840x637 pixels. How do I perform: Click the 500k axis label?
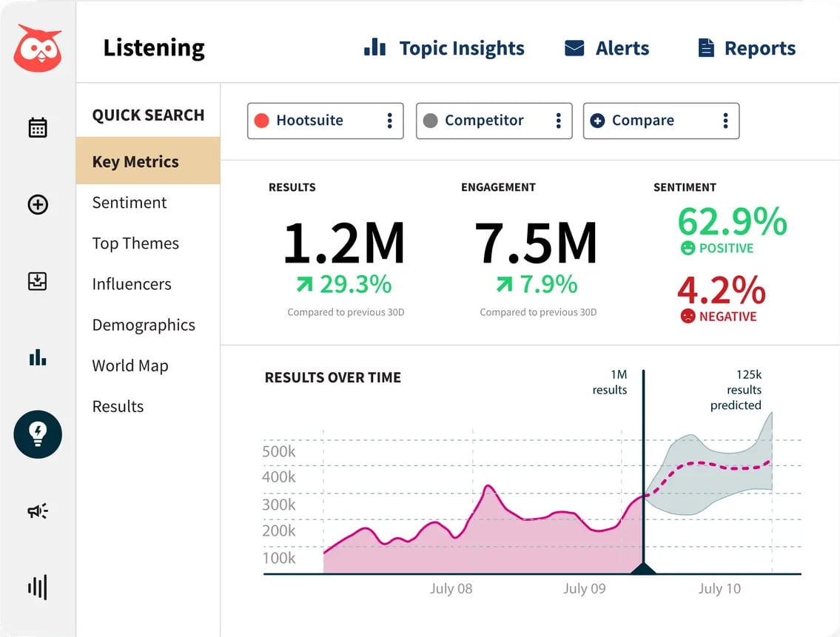[x=278, y=451]
